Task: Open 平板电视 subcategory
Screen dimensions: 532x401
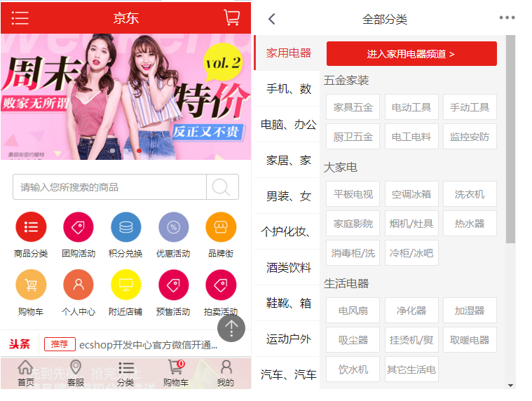Action: point(353,194)
